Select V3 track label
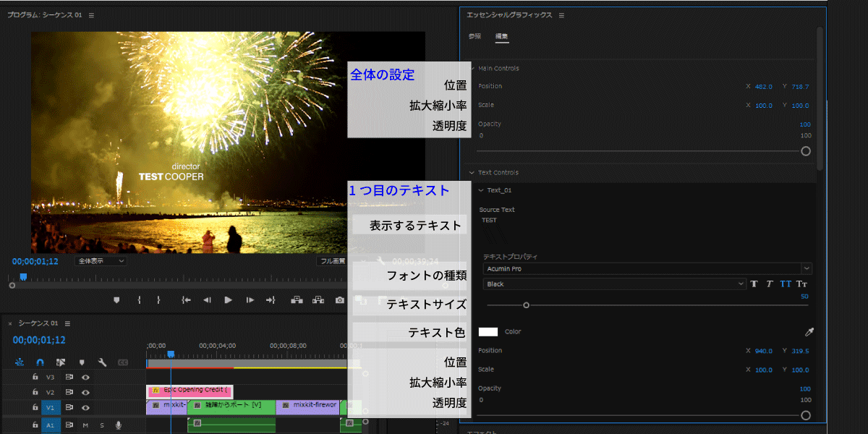Image resolution: width=868 pixels, height=434 pixels. coord(51,377)
